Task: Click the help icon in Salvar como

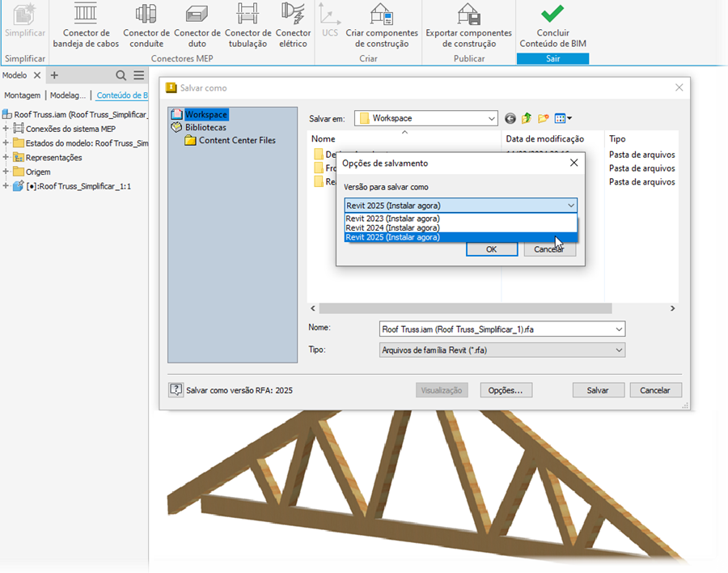Action: pos(176,389)
